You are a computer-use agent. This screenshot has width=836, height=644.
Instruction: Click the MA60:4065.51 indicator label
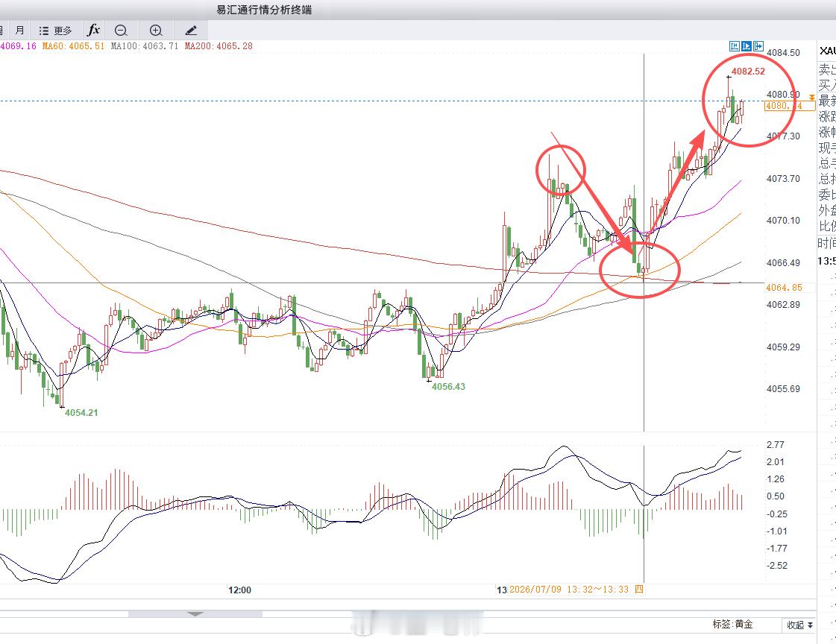74,46
